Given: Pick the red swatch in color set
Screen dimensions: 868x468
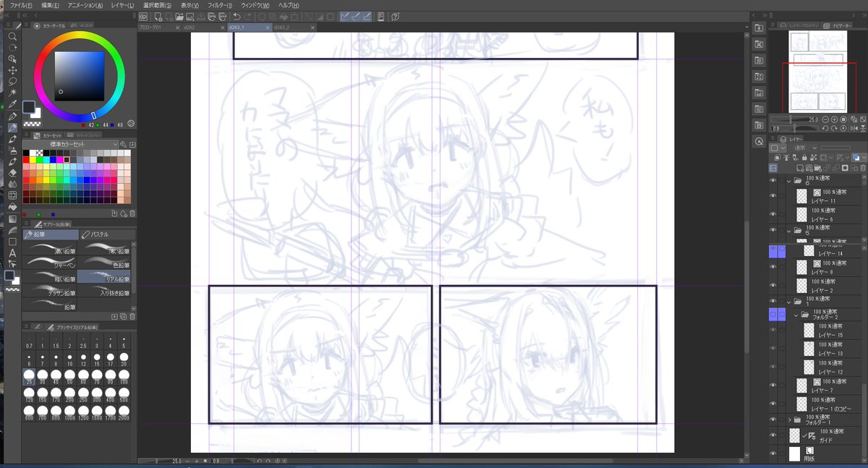Looking at the screenshot, I should click(26, 159).
